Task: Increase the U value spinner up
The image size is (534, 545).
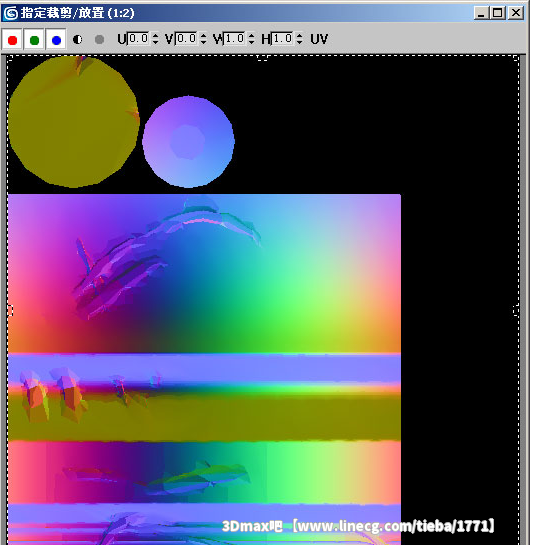Action: coord(155,35)
